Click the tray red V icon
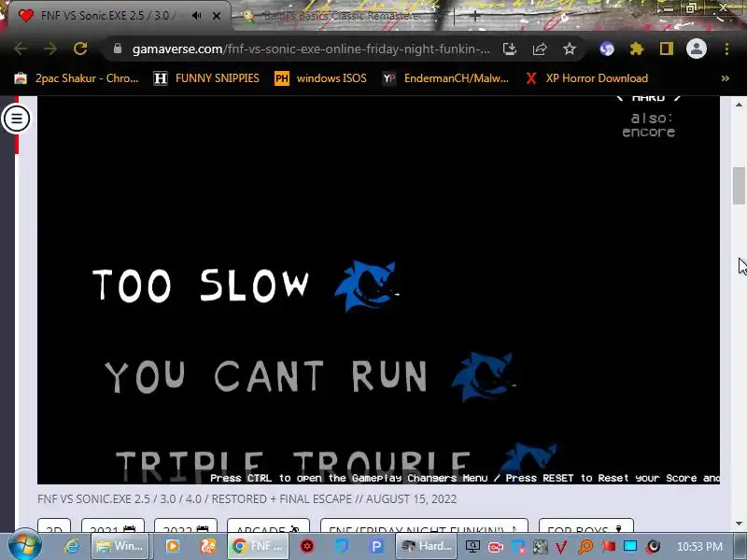This screenshot has width=747, height=560. click(561, 547)
